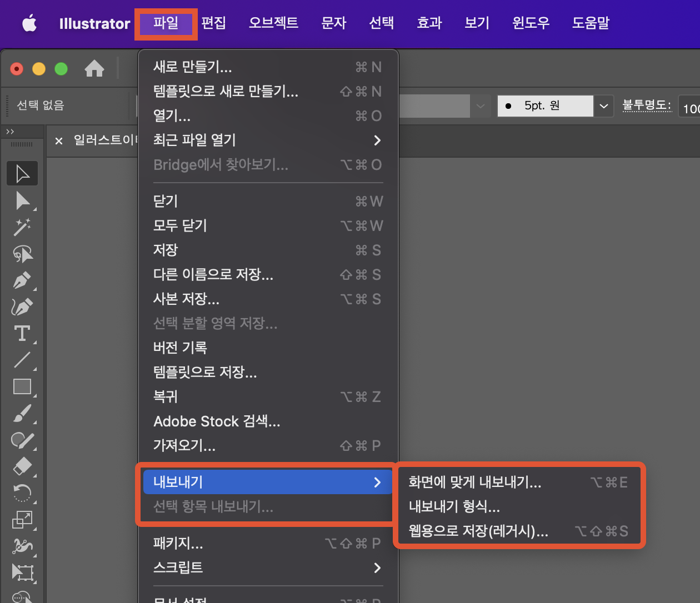Choose 열기... menu item

point(268,115)
